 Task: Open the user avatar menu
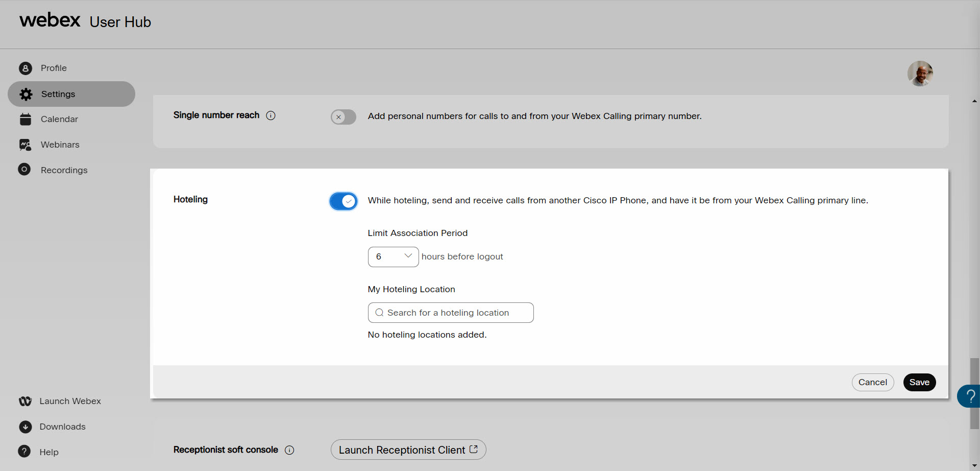click(920, 74)
